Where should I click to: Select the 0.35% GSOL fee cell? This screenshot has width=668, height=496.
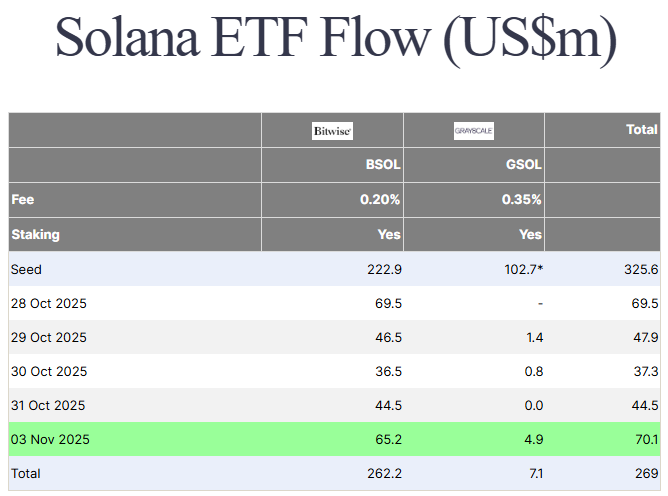[522, 200]
